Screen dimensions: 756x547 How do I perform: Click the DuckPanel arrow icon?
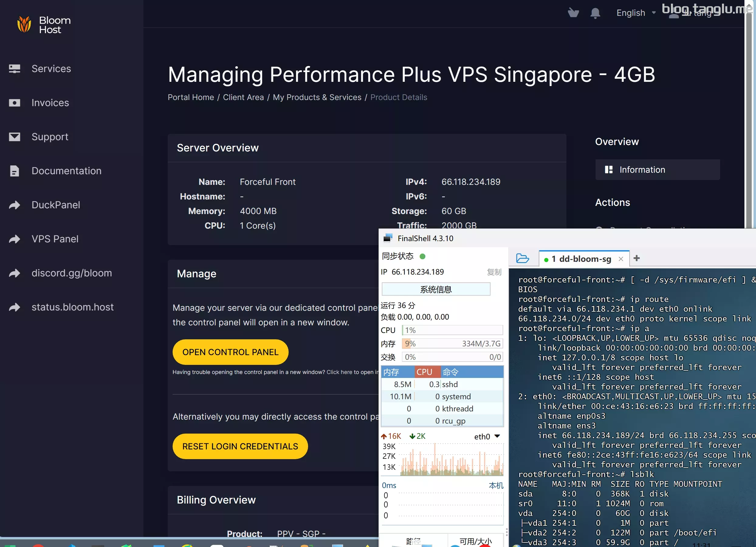pos(14,205)
